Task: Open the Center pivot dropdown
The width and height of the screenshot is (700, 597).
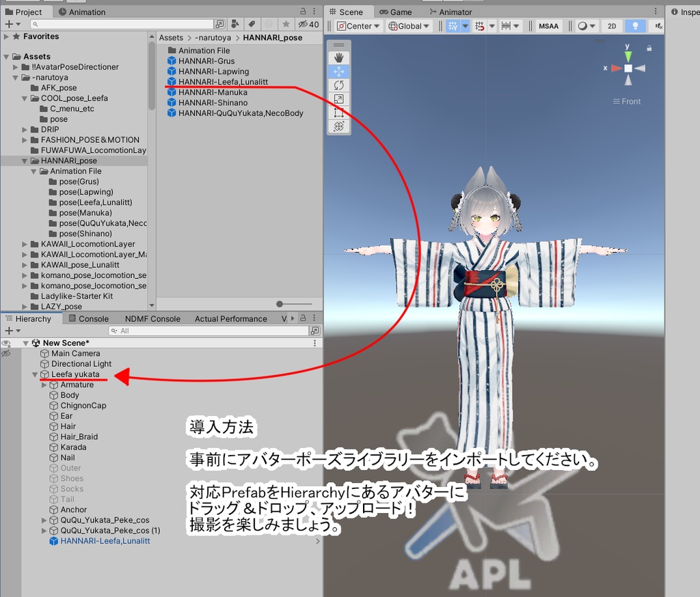Action: click(358, 26)
